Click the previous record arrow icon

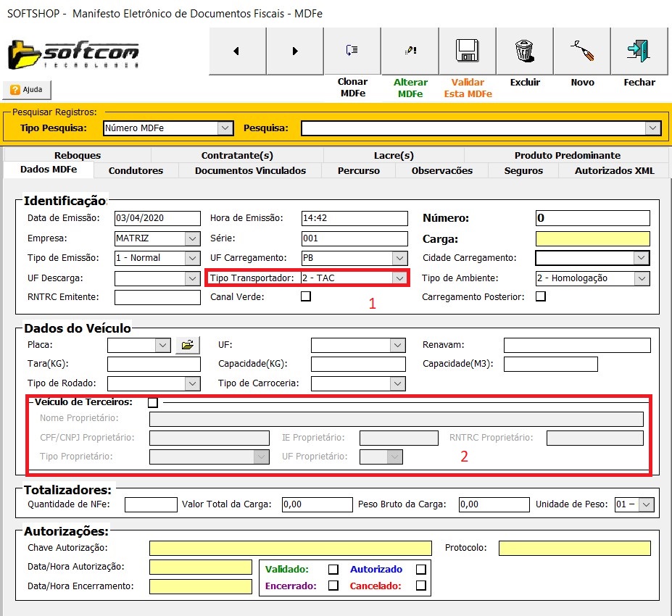tap(237, 51)
